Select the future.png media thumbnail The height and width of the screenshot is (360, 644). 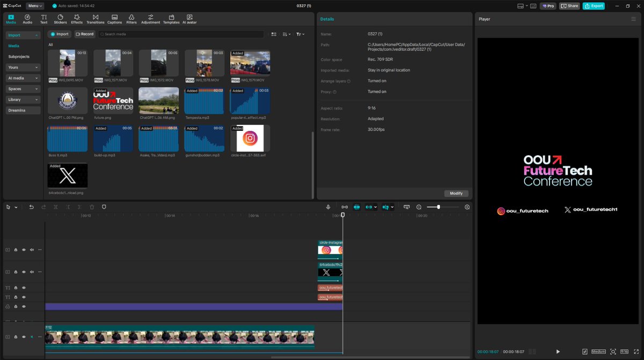[x=113, y=101]
